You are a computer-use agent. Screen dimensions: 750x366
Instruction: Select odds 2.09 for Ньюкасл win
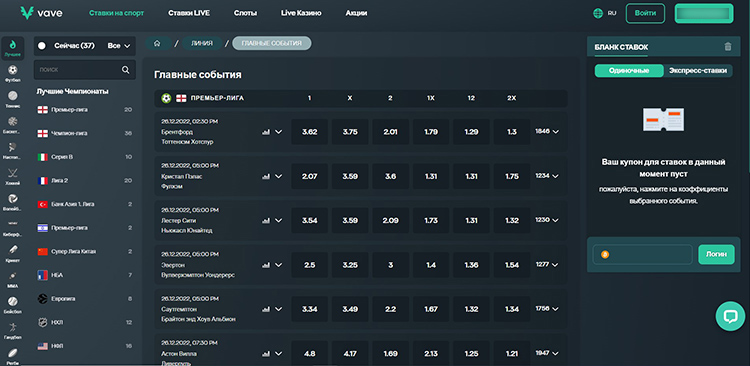point(390,221)
